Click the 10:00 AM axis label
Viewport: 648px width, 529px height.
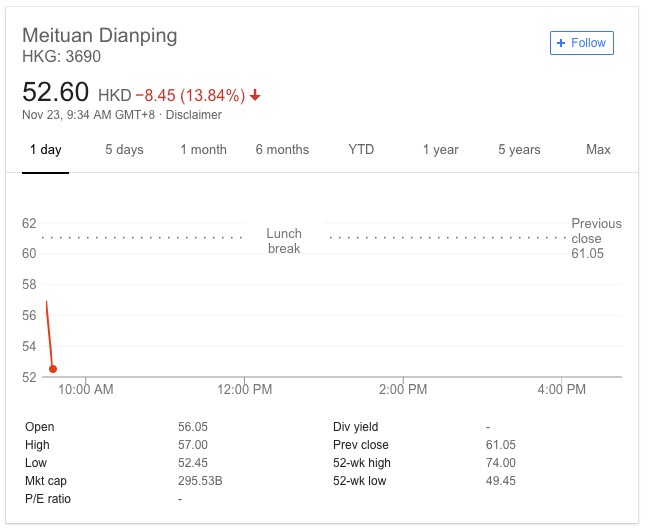[86, 389]
